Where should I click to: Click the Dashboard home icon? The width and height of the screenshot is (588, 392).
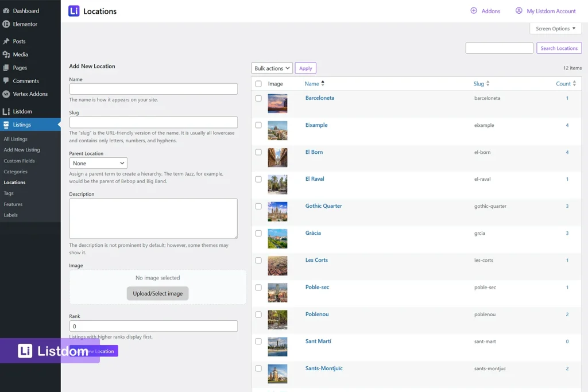pyautogui.click(x=7, y=10)
